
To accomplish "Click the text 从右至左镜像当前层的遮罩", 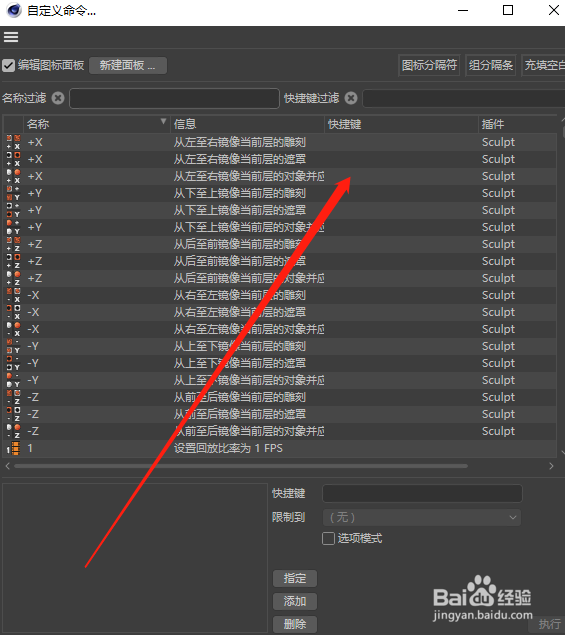I will (x=240, y=312).
